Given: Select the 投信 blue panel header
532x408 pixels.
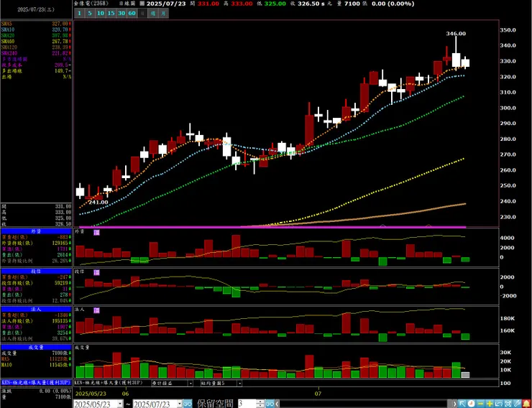Looking at the screenshot, I should pyautogui.click(x=36, y=272).
